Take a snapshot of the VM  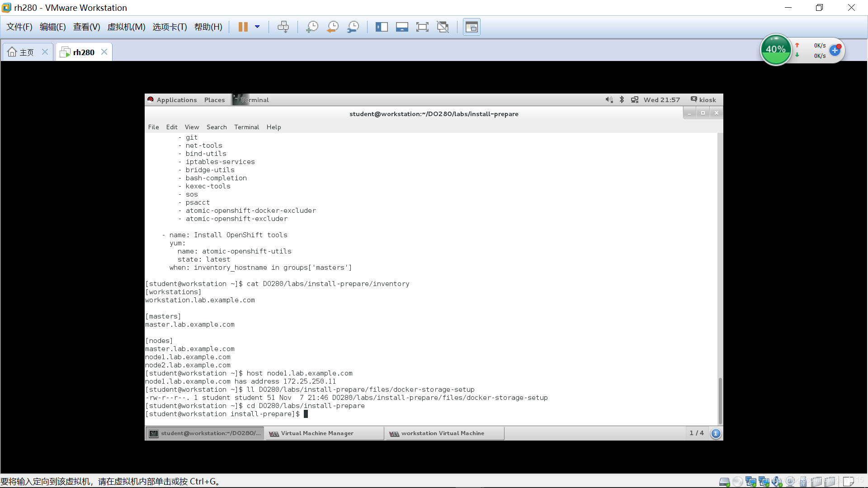click(312, 27)
